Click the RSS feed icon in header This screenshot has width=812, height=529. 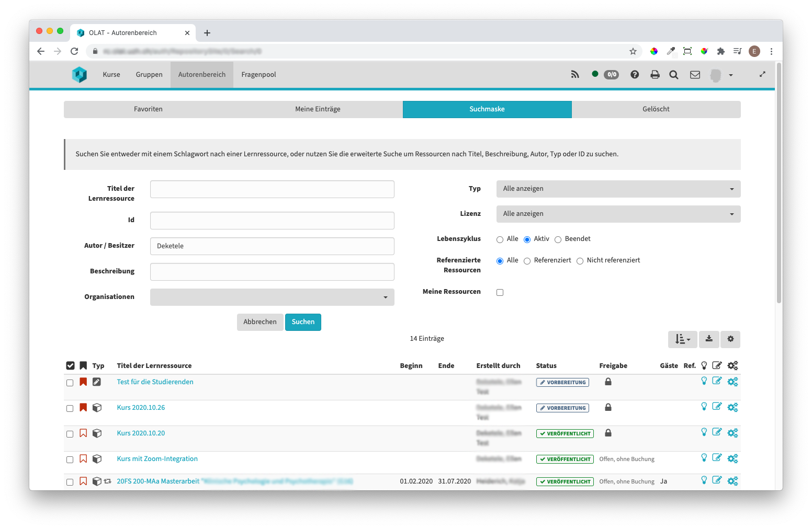point(575,75)
